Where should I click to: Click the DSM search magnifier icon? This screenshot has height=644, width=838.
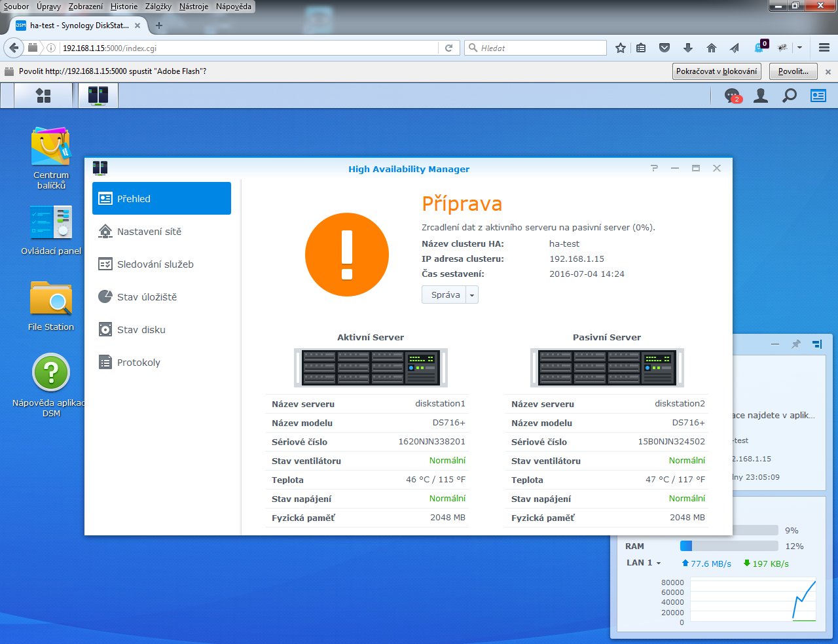790,96
